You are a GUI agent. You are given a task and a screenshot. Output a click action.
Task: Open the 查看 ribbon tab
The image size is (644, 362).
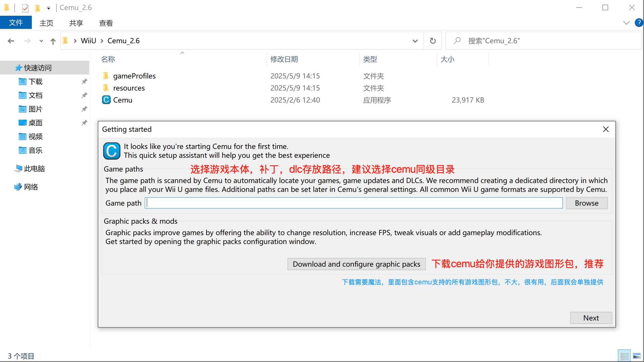pyautogui.click(x=106, y=23)
